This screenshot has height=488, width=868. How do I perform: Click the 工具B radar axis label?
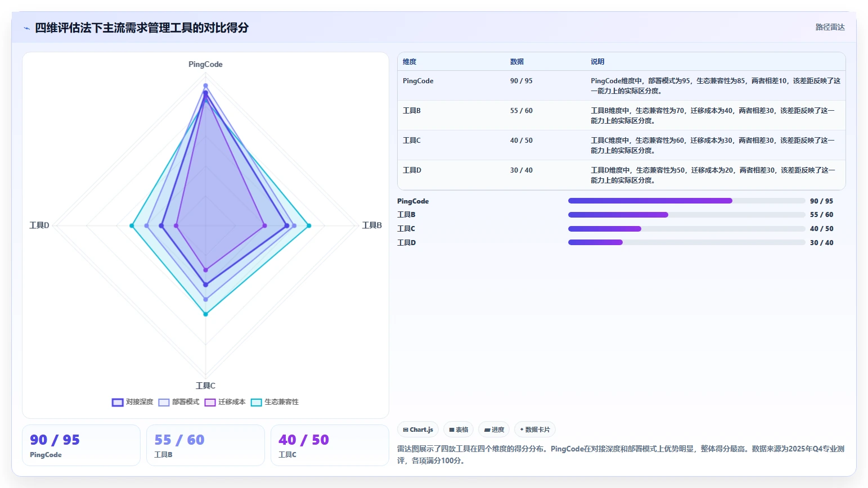point(372,225)
